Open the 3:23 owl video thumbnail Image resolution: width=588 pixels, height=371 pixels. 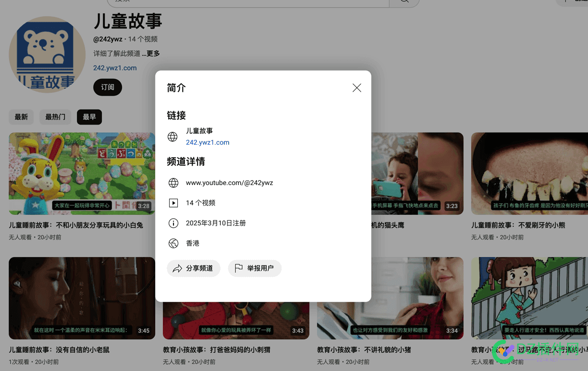click(417, 173)
